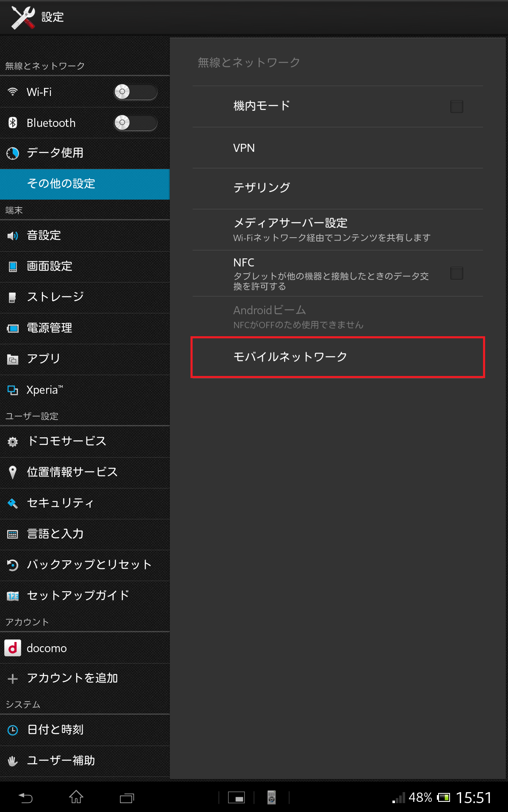
Task: Toggle the Wi-Fi switch
Action: (135, 92)
